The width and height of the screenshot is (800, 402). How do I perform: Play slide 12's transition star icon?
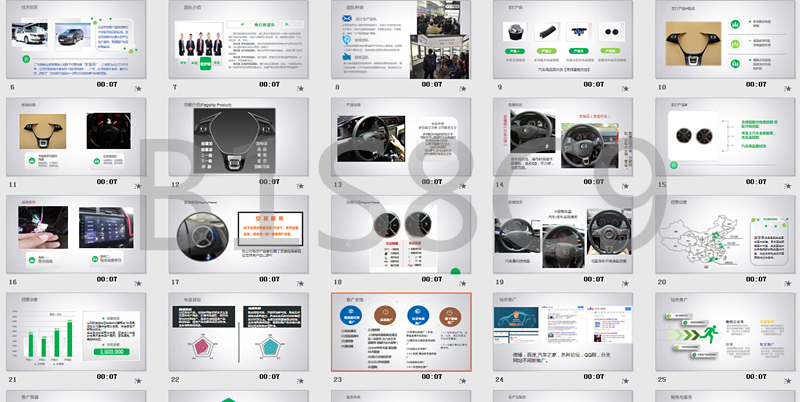tap(301, 186)
